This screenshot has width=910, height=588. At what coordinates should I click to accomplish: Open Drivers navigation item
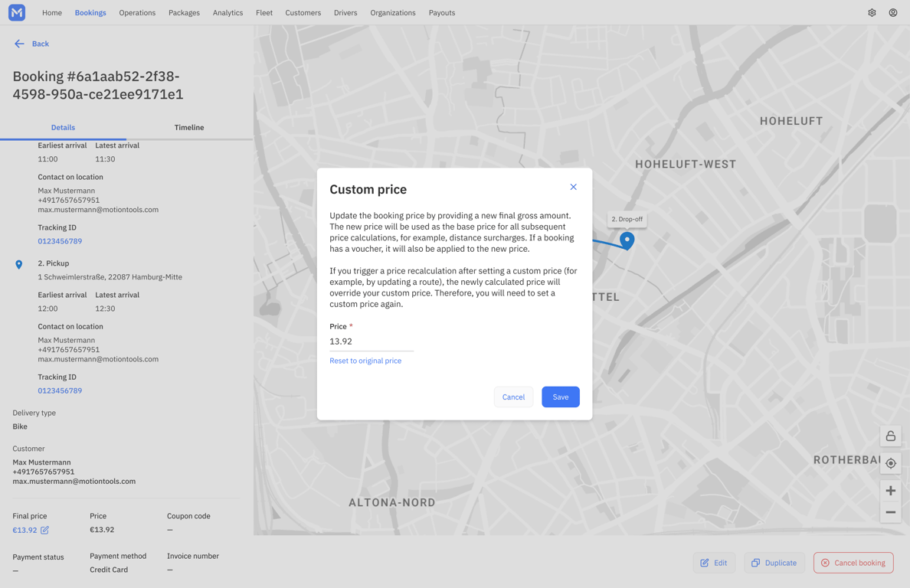(345, 13)
